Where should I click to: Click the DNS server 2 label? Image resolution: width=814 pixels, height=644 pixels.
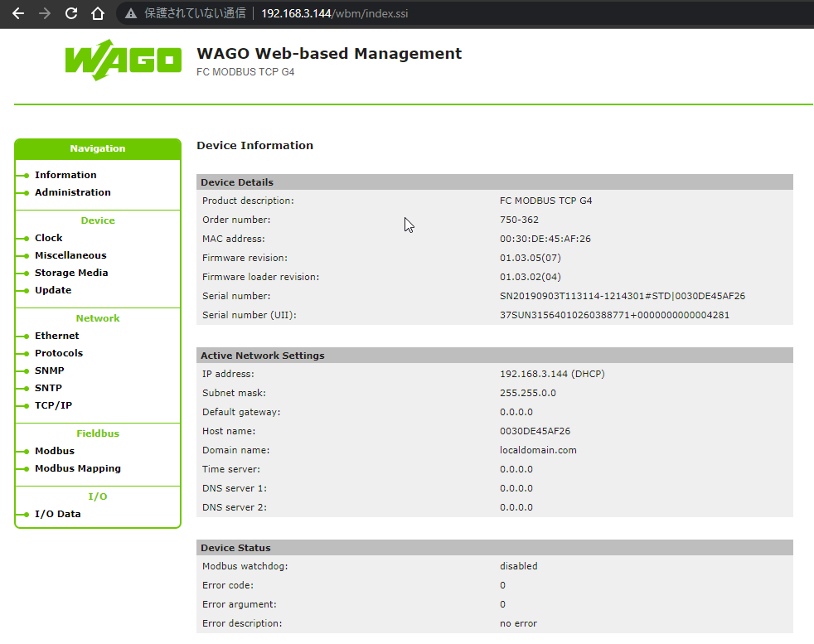tap(235, 507)
